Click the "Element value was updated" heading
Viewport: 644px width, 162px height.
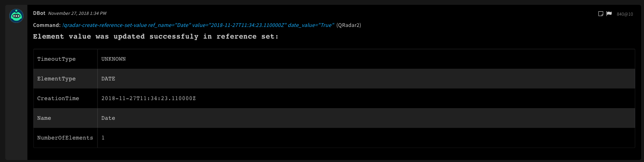click(x=156, y=37)
